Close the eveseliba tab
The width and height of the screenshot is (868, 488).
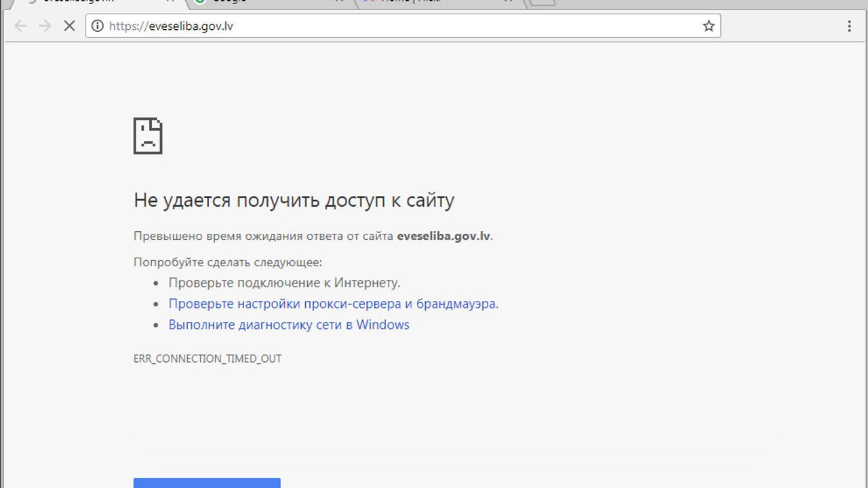[x=170, y=1]
